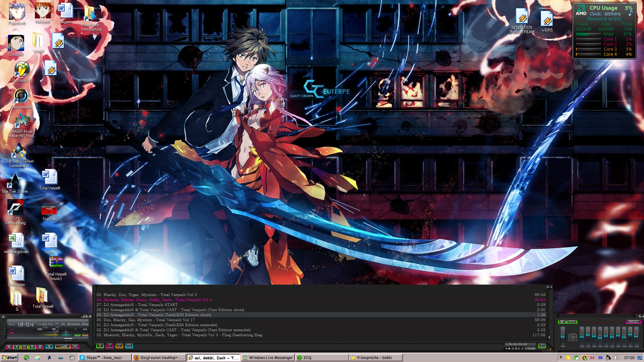Toggle the equalizer on/off button
The image size is (644, 362).
pos(562,322)
